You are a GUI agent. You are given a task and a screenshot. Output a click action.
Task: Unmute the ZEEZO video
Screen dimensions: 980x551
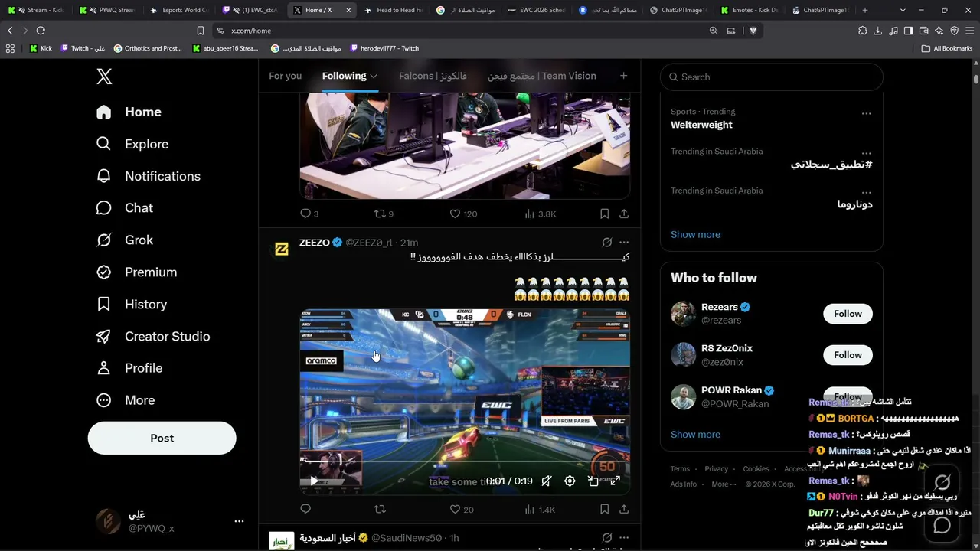pos(546,481)
